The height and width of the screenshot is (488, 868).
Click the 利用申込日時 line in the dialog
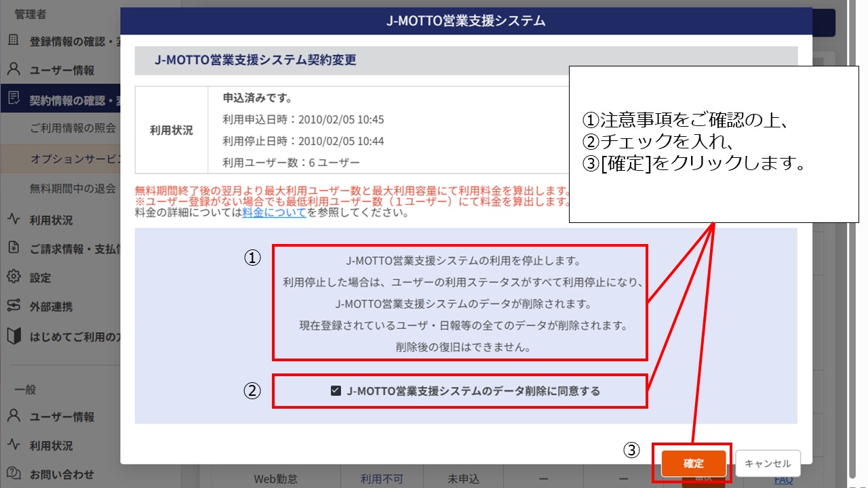(x=303, y=120)
